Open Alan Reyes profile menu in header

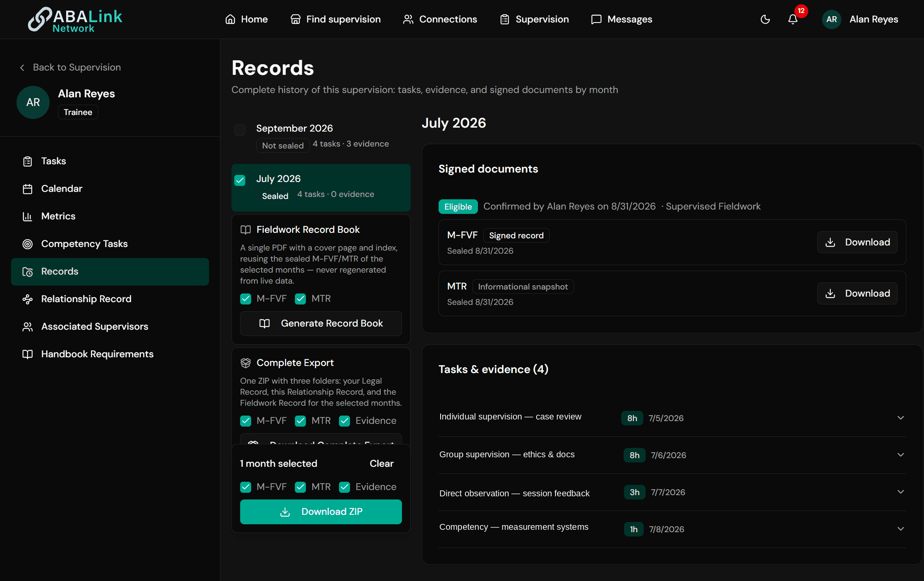[x=860, y=19]
